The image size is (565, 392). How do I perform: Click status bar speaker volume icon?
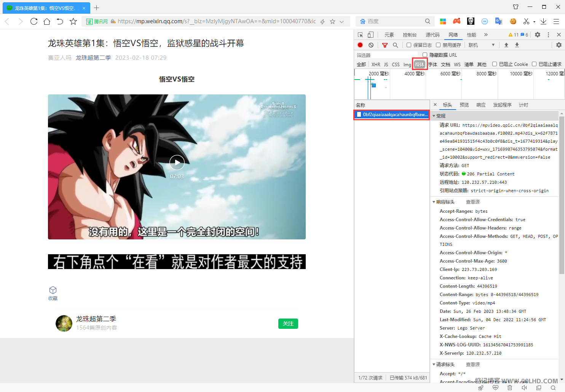[524, 388]
